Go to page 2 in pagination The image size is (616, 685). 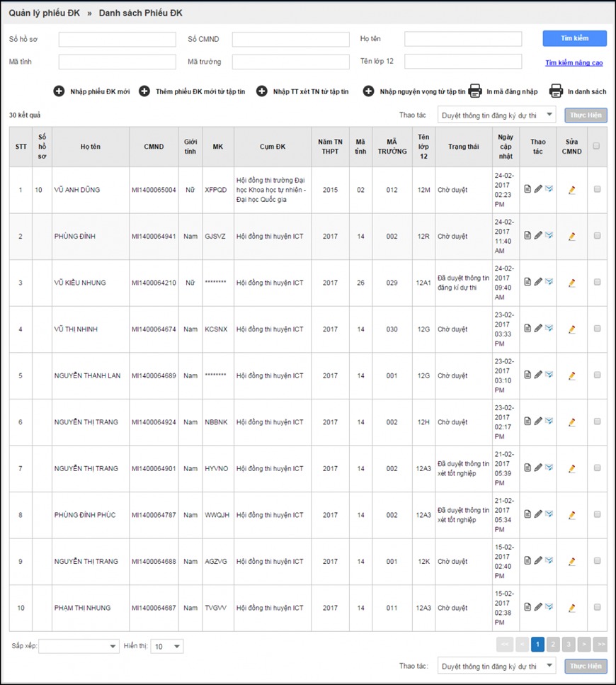tap(553, 644)
